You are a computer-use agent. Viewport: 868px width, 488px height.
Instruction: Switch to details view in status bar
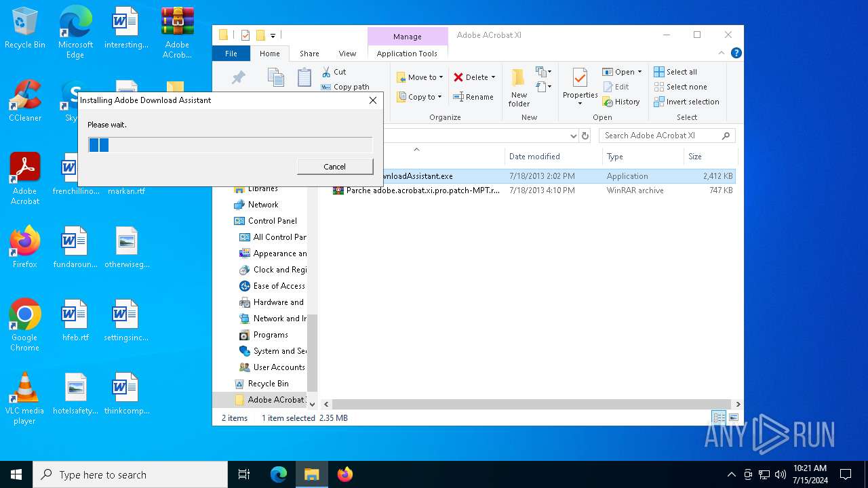click(718, 418)
